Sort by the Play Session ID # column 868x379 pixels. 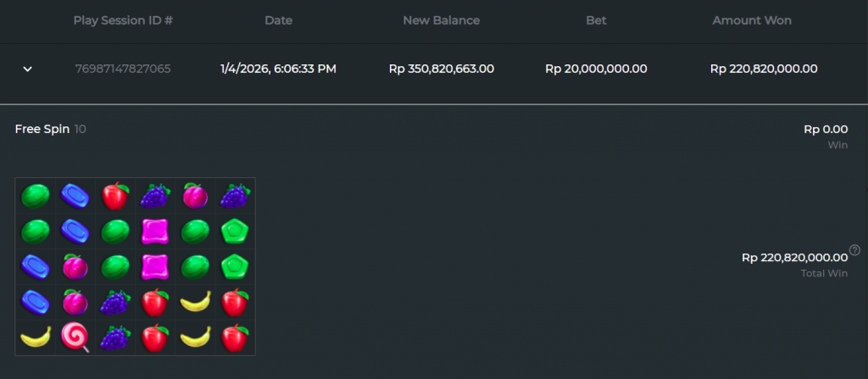[123, 20]
